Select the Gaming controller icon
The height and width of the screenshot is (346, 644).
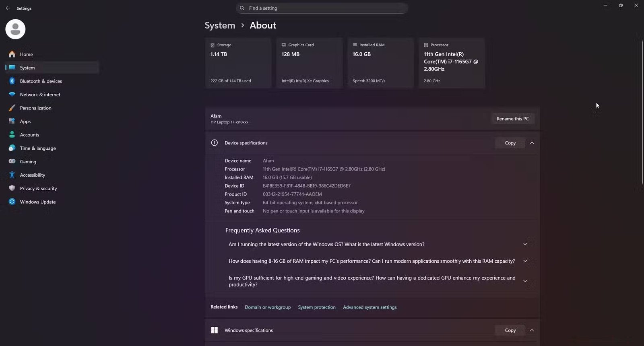[x=12, y=161]
